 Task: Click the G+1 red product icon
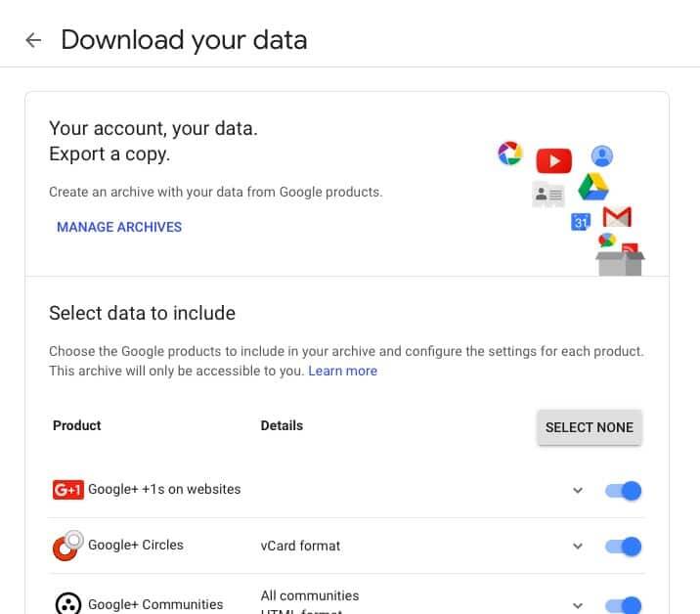[67, 490]
